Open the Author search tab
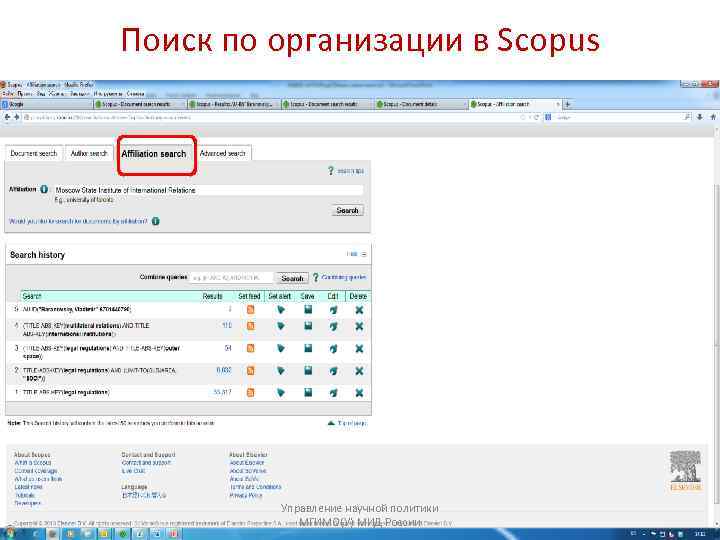 click(89, 153)
